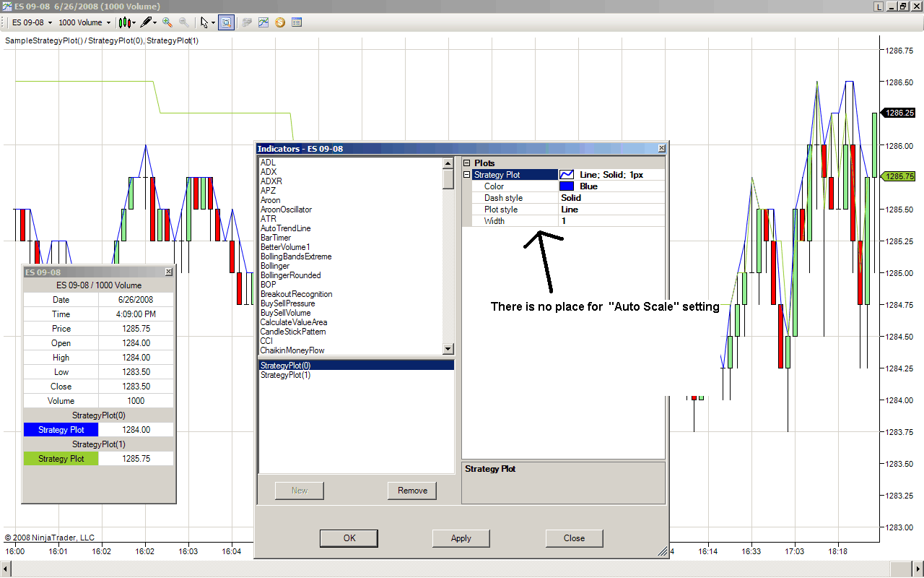Click the OK button

point(349,538)
